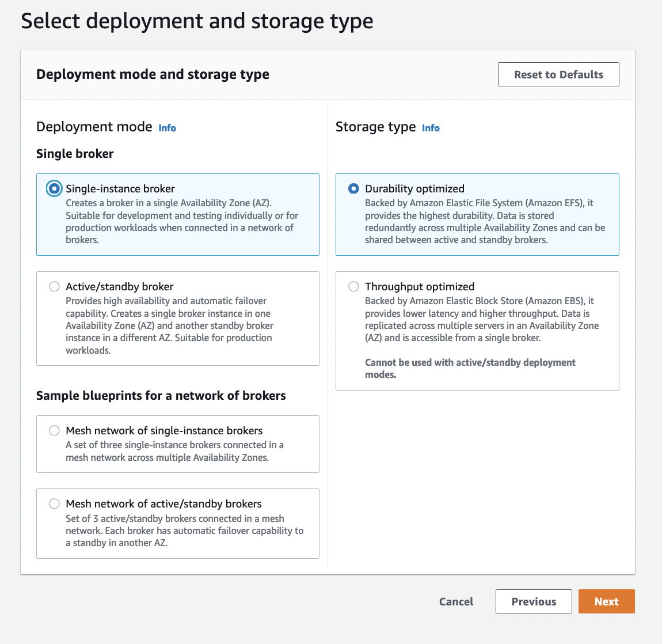
Task: Cancel the broker creation wizard
Action: pyautogui.click(x=456, y=601)
